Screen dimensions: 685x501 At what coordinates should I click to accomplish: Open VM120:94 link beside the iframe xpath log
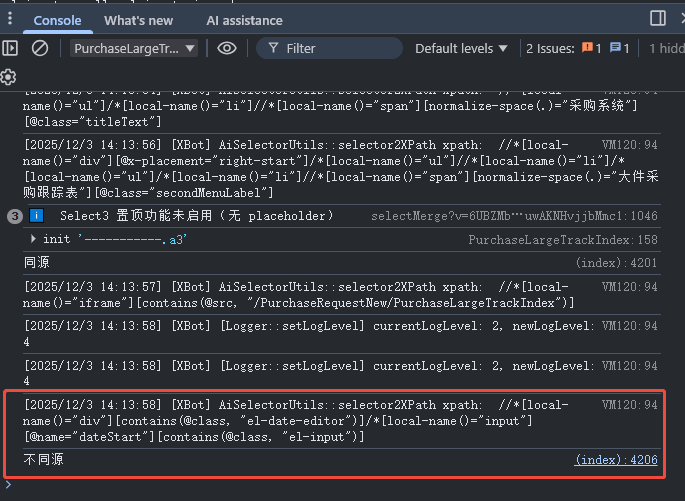click(x=630, y=287)
